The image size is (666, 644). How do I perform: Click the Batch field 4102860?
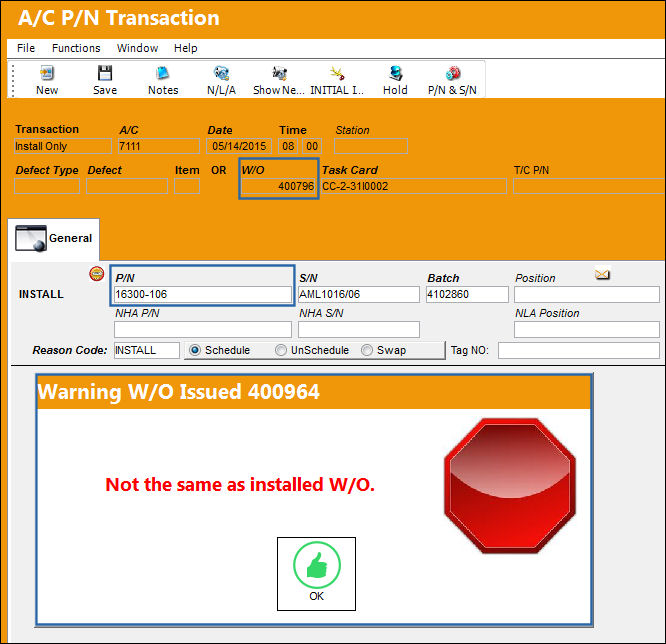click(467, 294)
